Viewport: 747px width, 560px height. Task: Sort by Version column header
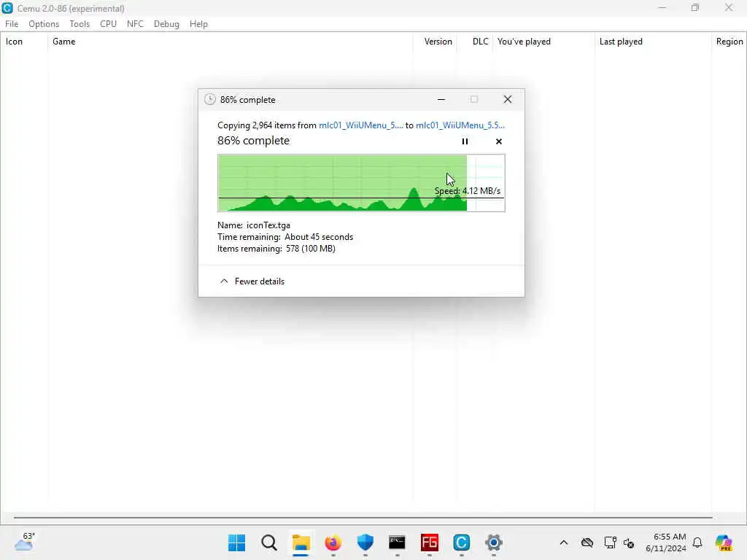(x=435, y=42)
